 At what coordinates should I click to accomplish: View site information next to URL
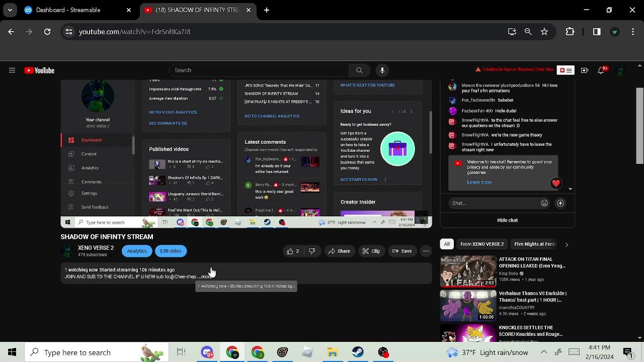point(69,32)
